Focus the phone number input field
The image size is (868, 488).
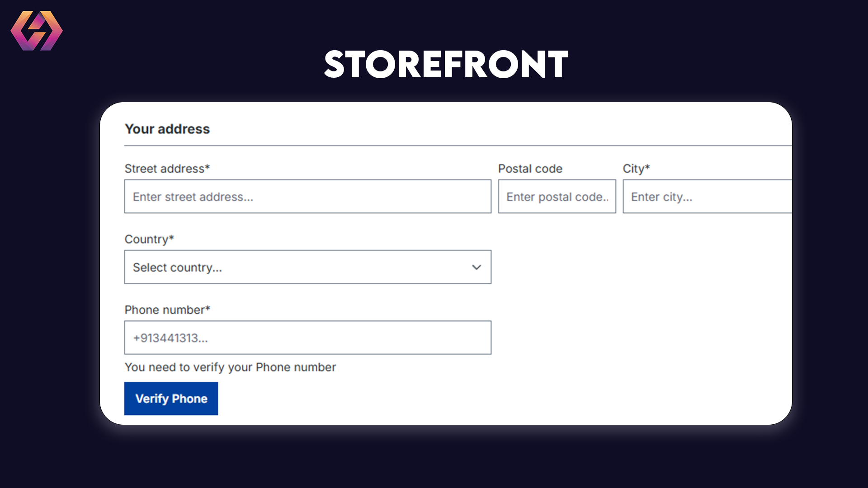(x=307, y=338)
